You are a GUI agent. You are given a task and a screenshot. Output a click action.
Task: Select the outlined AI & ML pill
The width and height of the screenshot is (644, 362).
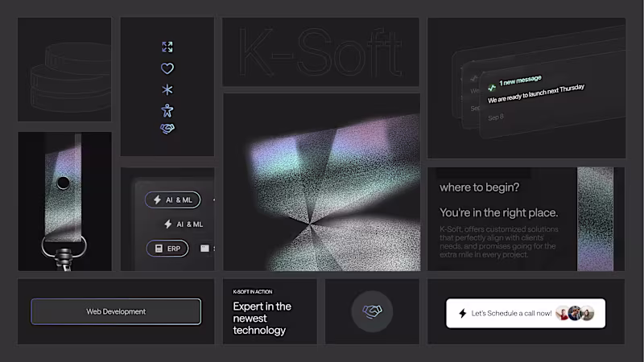coord(173,200)
